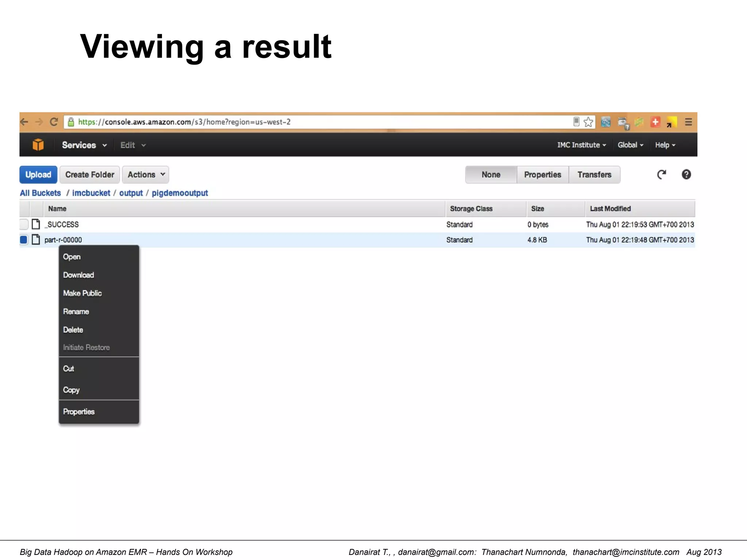Screen dimensions: 747x560
Task: Click the green padlock security icon
Action: [x=71, y=122]
